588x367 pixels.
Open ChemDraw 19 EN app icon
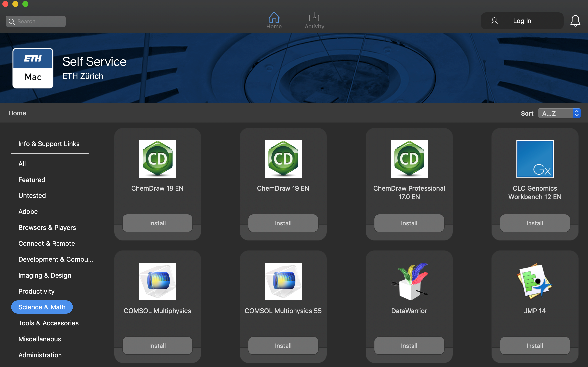(283, 159)
